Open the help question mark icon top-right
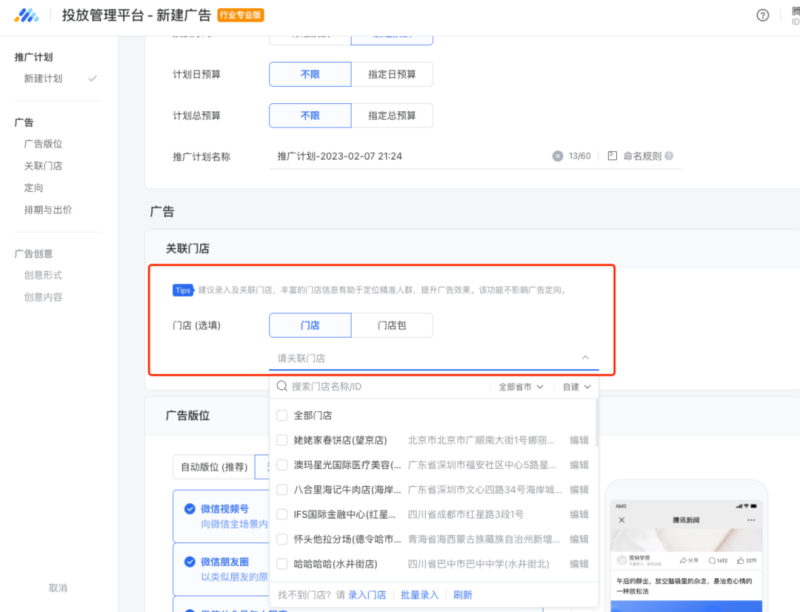The image size is (800, 612). [763, 15]
